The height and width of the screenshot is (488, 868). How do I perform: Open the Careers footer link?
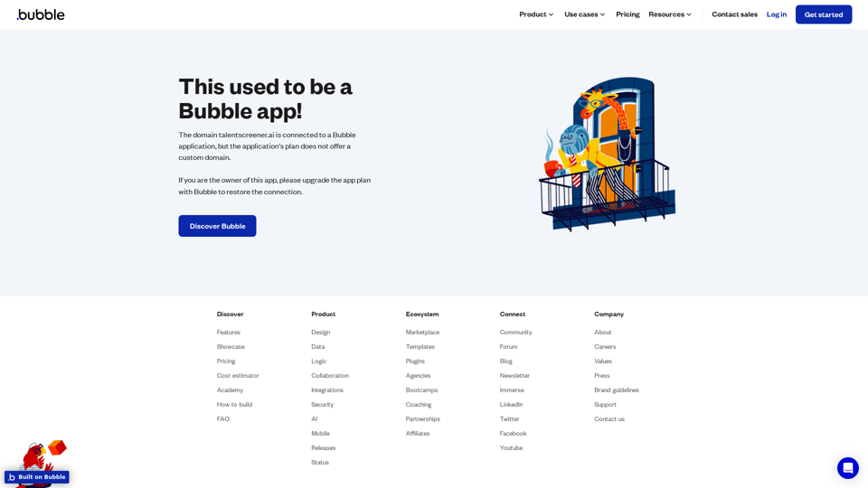tap(605, 346)
